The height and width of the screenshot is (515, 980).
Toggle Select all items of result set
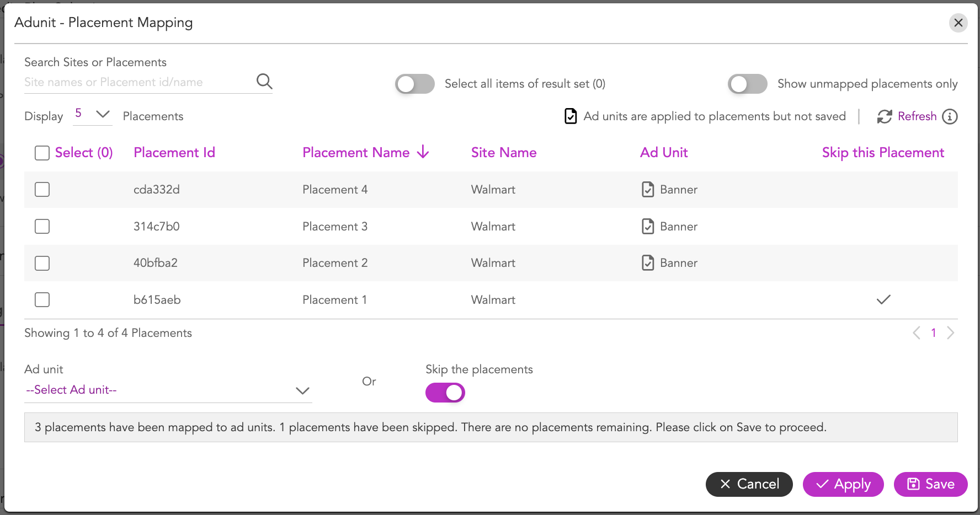click(415, 84)
